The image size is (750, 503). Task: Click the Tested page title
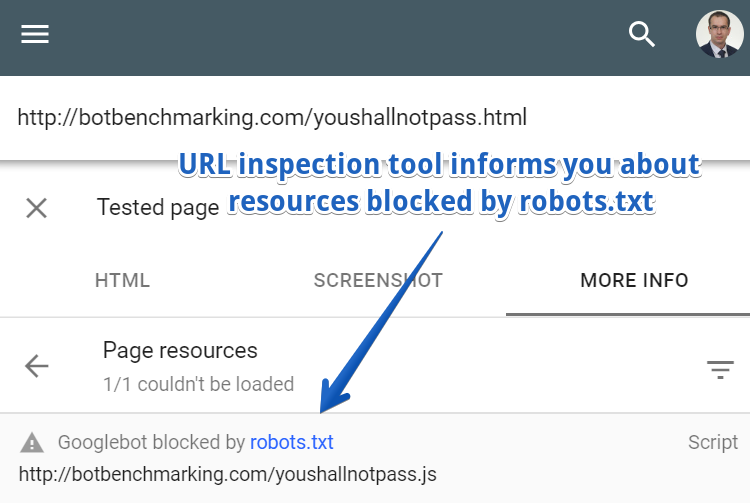(x=157, y=208)
